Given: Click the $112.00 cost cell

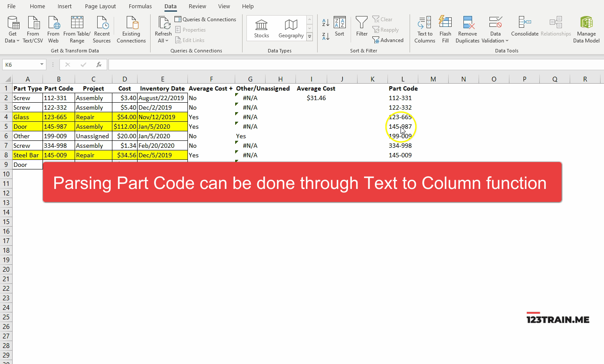Looking at the screenshot, I should point(125,127).
